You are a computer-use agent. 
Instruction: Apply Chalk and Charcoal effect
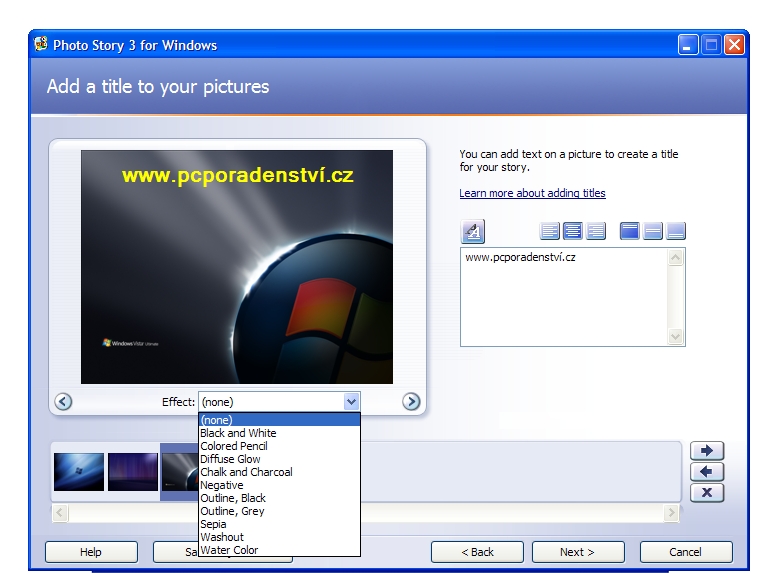pos(279,472)
